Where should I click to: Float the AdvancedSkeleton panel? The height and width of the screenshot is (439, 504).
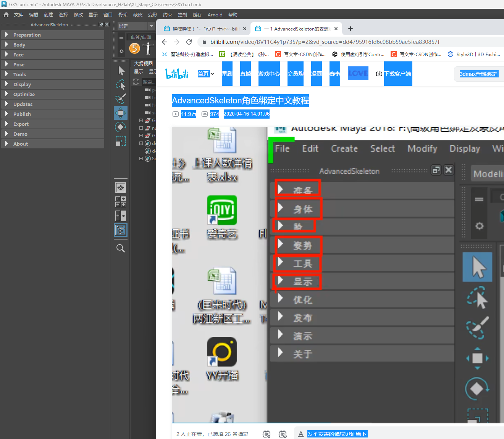click(x=101, y=24)
